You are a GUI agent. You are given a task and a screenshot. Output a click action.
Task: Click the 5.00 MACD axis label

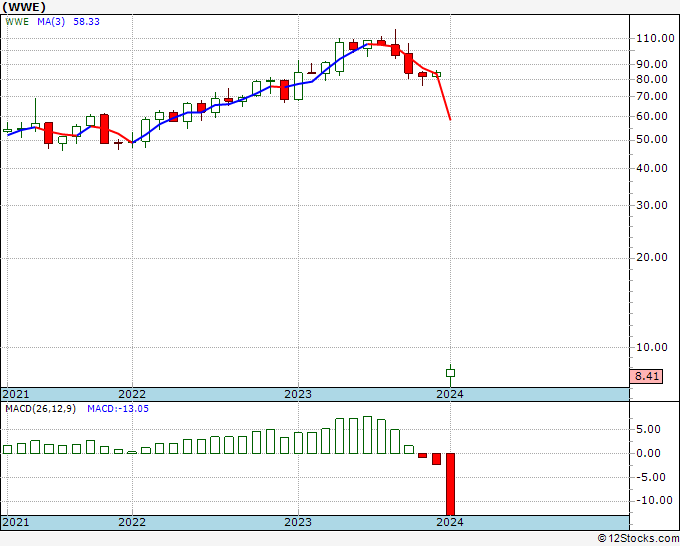[648, 429]
